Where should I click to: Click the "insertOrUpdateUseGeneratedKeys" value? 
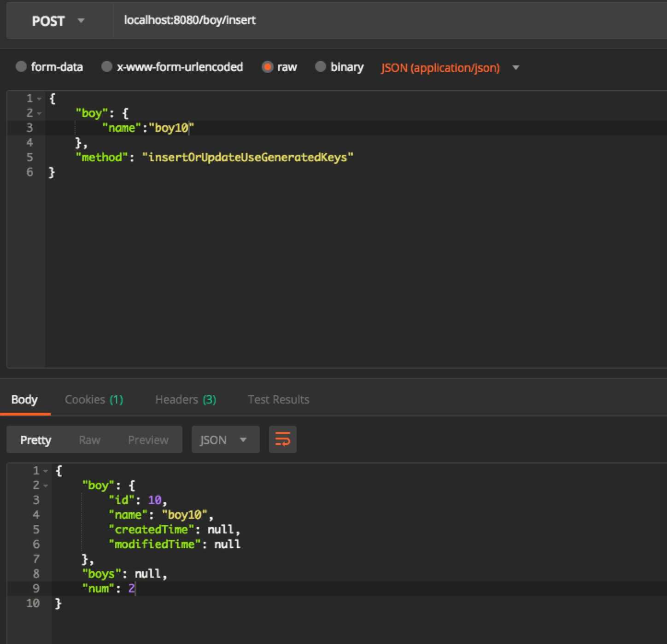click(248, 157)
